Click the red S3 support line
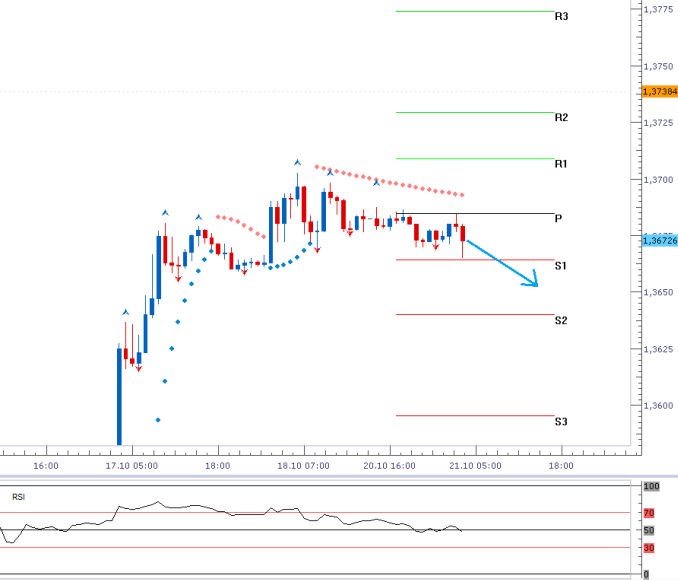Image resolution: width=678 pixels, height=580 pixels. pos(475,416)
